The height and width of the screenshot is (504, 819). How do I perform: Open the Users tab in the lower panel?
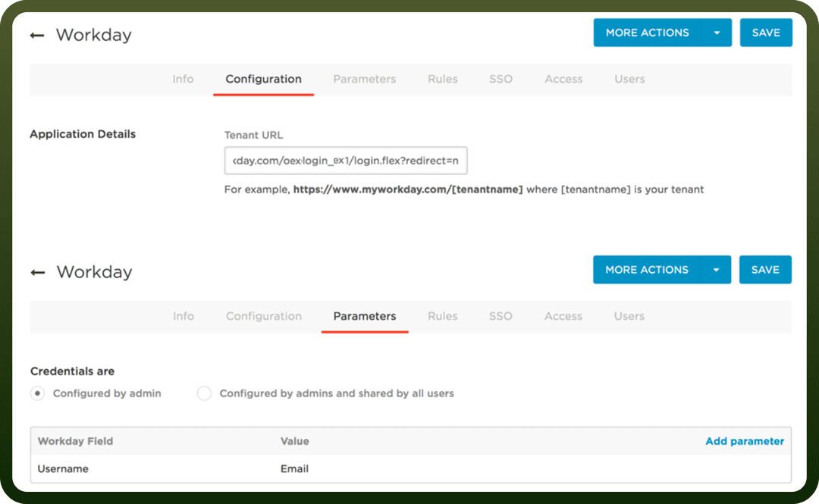click(629, 317)
